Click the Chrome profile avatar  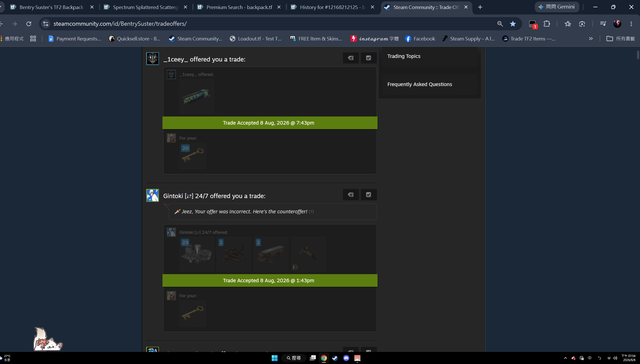[x=617, y=24]
